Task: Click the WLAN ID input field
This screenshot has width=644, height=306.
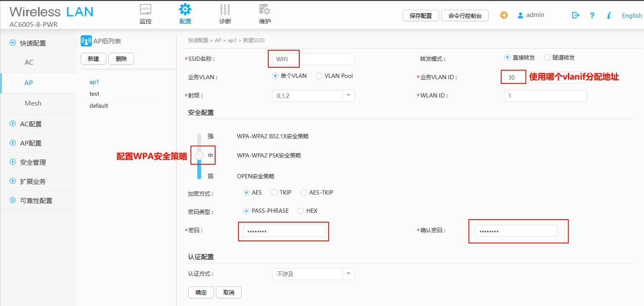Action: (x=545, y=96)
